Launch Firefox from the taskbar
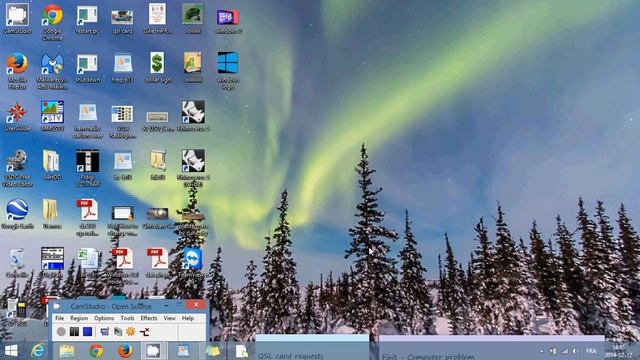 click(125, 351)
